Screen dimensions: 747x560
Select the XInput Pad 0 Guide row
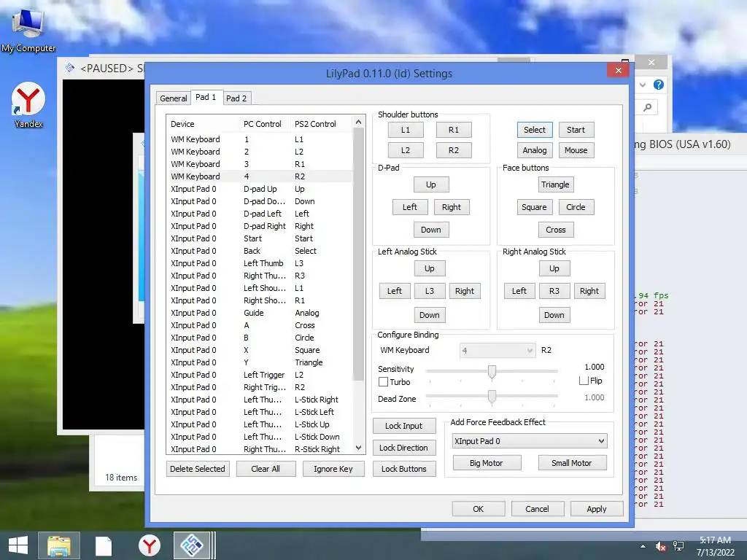[x=260, y=313]
